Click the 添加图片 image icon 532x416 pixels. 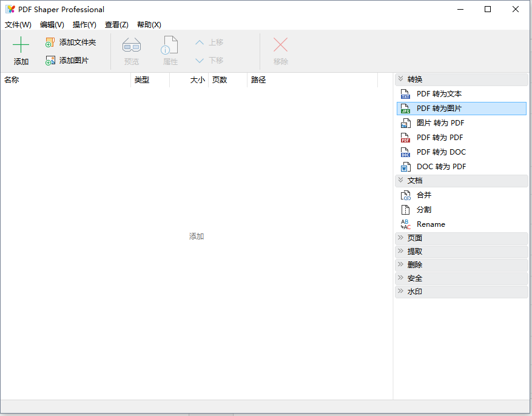click(50, 61)
